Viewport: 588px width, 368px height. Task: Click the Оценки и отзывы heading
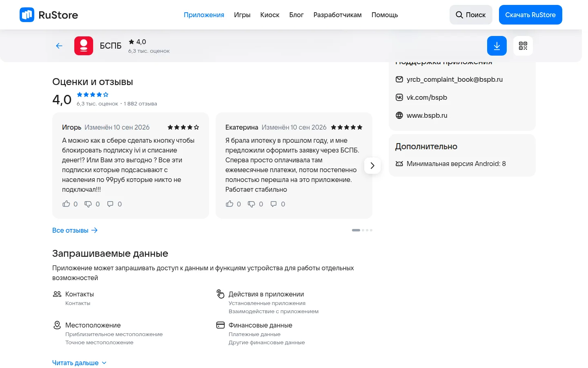[93, 82]
